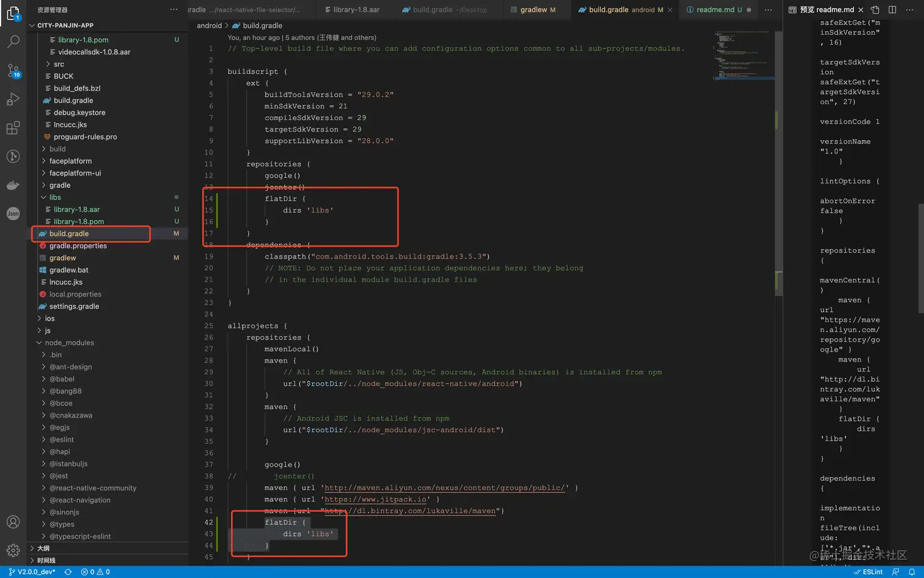Click ESLint status bar item

pyautogui.click(x=868, y=572)
